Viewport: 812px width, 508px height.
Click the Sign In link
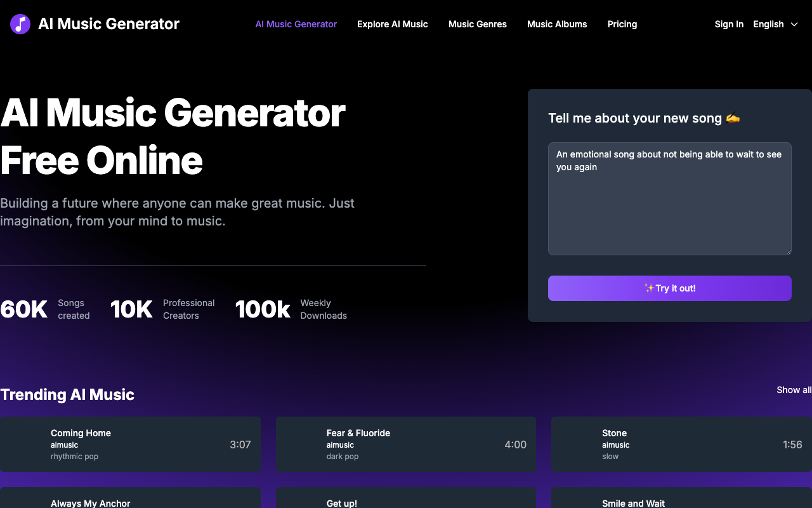point(729,24)
